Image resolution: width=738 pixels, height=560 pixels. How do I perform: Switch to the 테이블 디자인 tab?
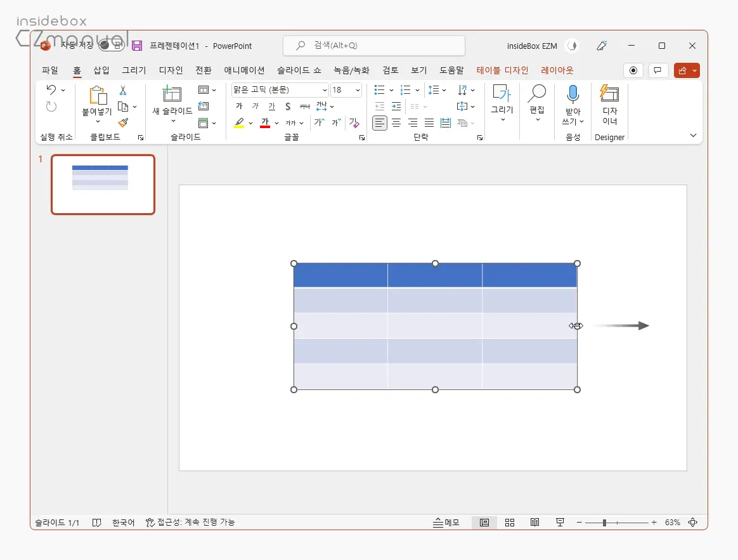tap(502, 70)
